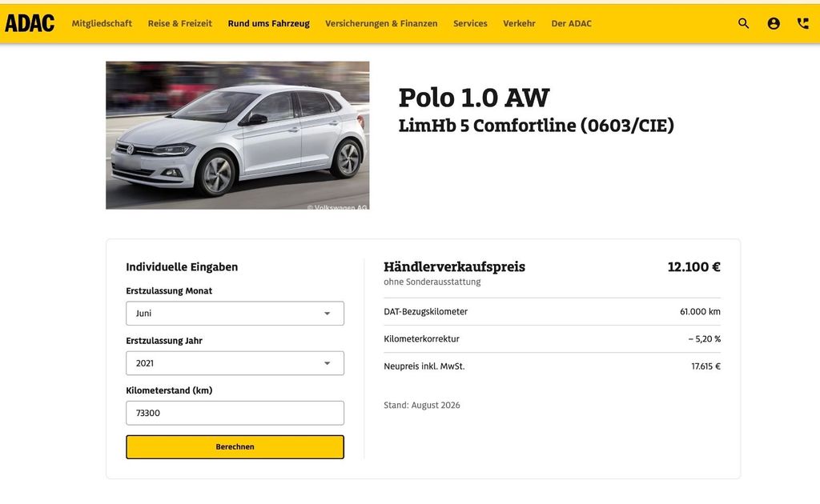Click the Händlerverkaufspreis heading
This screenshot has height=504, width=820.
tap(454, 267)
